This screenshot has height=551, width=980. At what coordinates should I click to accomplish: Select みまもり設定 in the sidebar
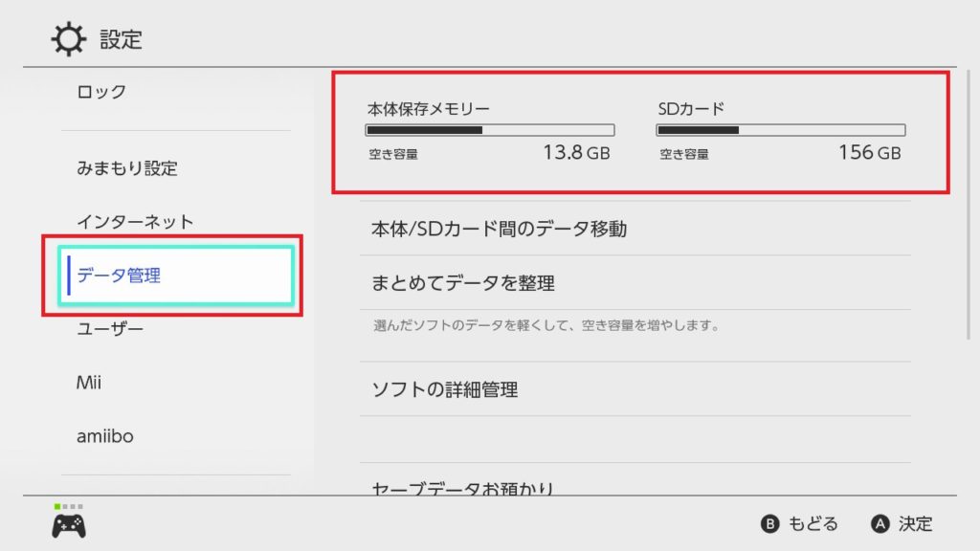(x=127, y=168)
